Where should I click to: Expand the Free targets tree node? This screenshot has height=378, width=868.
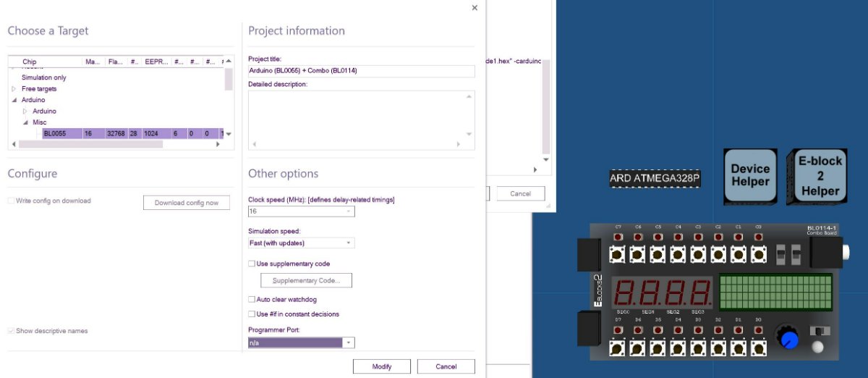14,89
